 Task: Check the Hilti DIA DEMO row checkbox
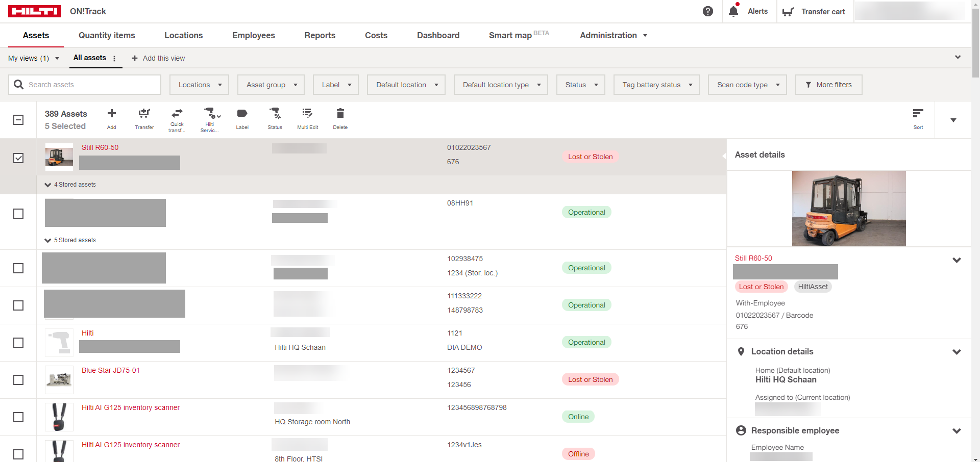coord(18,343)
